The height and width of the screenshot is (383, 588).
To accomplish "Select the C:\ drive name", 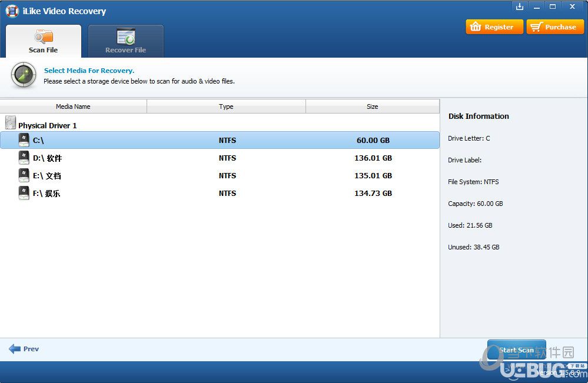I will point(38,141).
